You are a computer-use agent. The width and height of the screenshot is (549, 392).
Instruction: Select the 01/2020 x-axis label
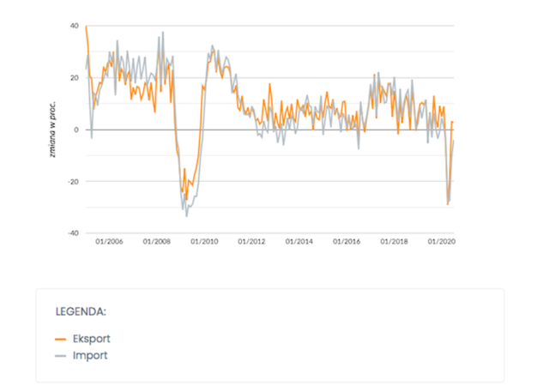coord(442,242)
